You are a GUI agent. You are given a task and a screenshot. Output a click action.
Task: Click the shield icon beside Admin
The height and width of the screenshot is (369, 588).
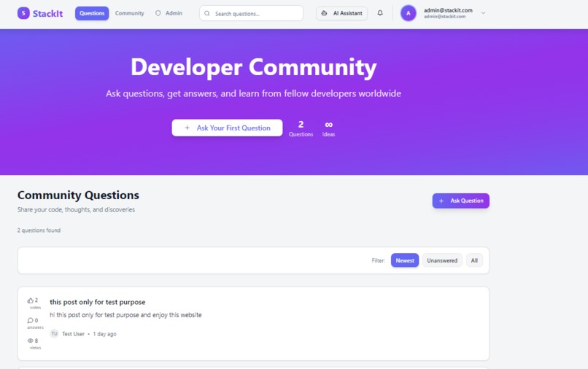coord(158,13)
